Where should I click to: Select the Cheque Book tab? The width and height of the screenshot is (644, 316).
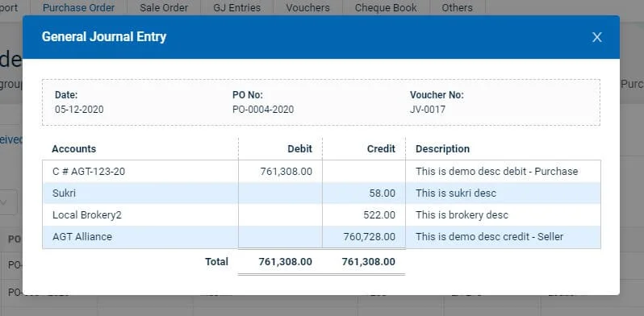tap(386, 7)
